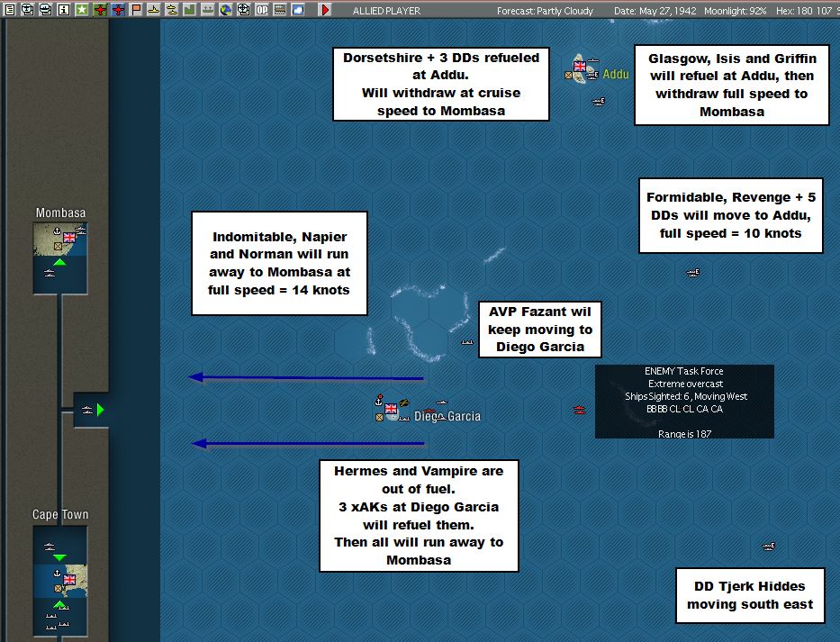The height and width of the screenshot is (642, 840).
Task: Select task force beside green right arrow
Action: coord(86,410)
